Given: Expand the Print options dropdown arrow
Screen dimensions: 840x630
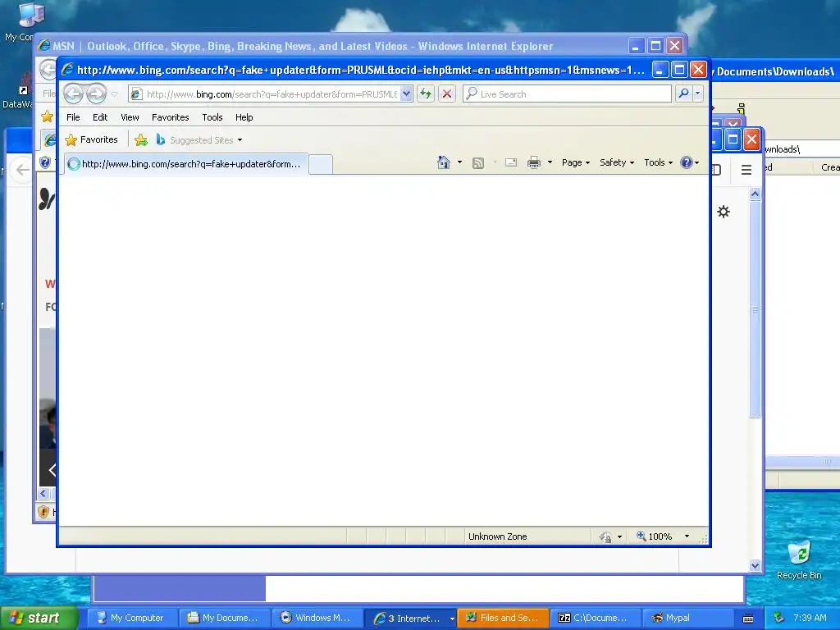Looking at the screenshot, I should click(x=550, y=162).
